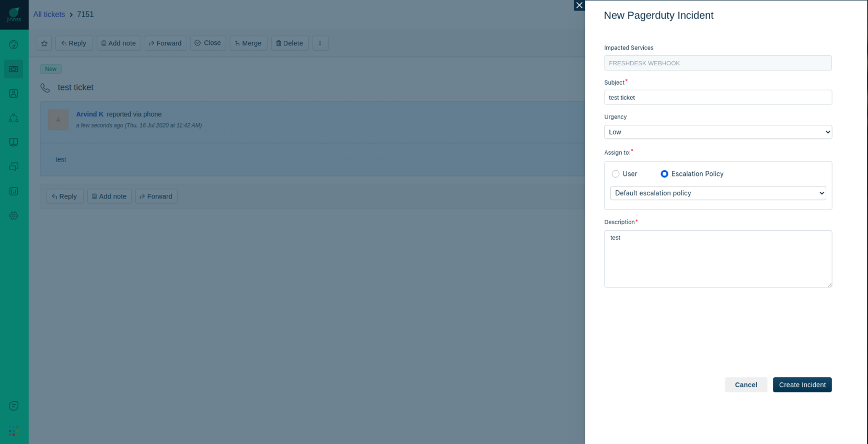868x444 pixels.
Task: Open the Default escalation policy dropdown
Action: 718,193
